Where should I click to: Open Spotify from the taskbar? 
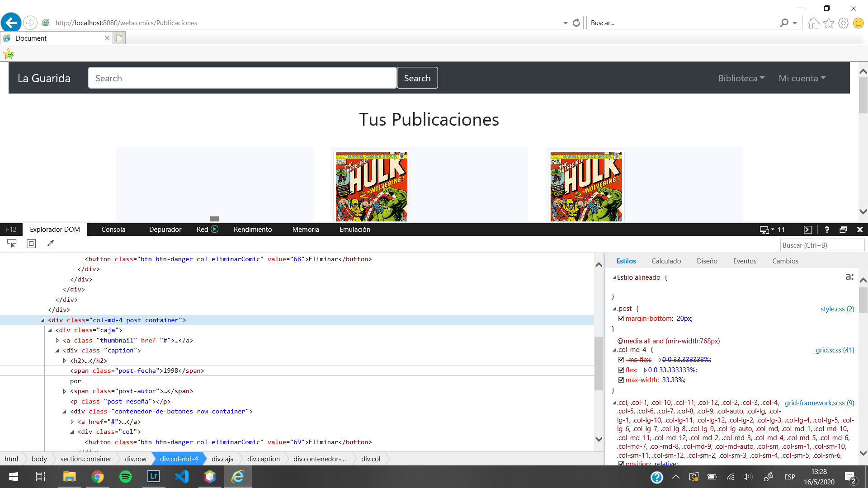coord(125,477)
